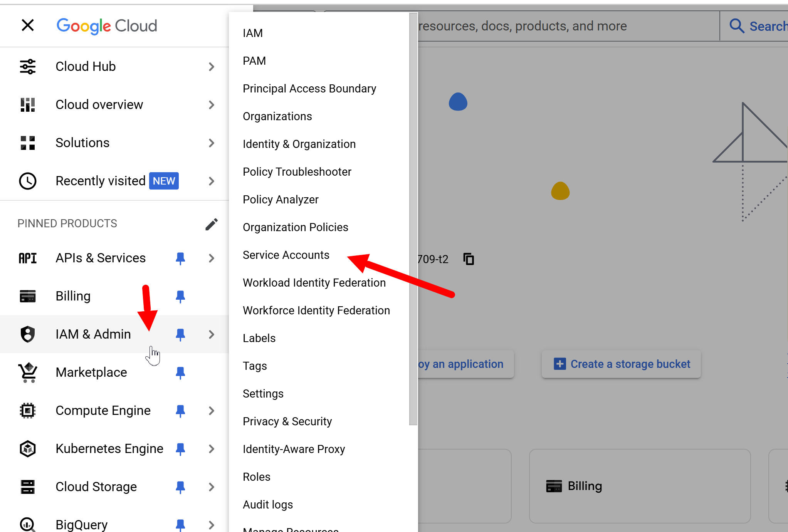
Task: Click the submenu vertical scrollbar
Action: pos(413,220)
